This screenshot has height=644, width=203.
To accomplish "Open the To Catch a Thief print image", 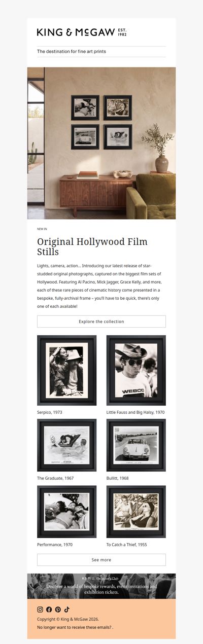I will (x=136, y=512).
